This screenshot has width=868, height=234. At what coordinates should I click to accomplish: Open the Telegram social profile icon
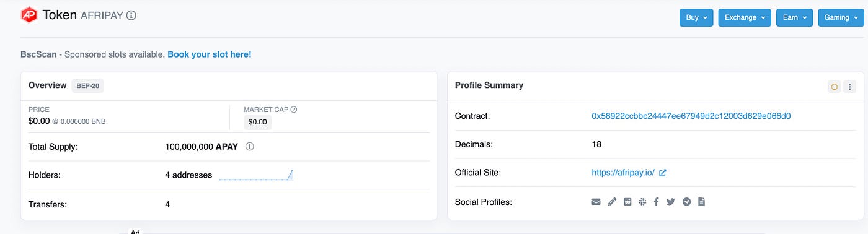686,202
